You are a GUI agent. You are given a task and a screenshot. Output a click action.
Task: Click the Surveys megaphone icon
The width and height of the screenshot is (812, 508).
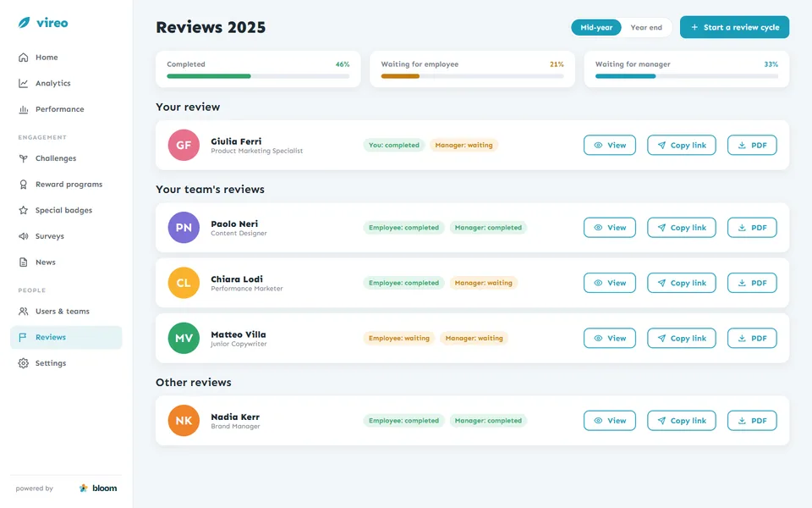point(24,236)
